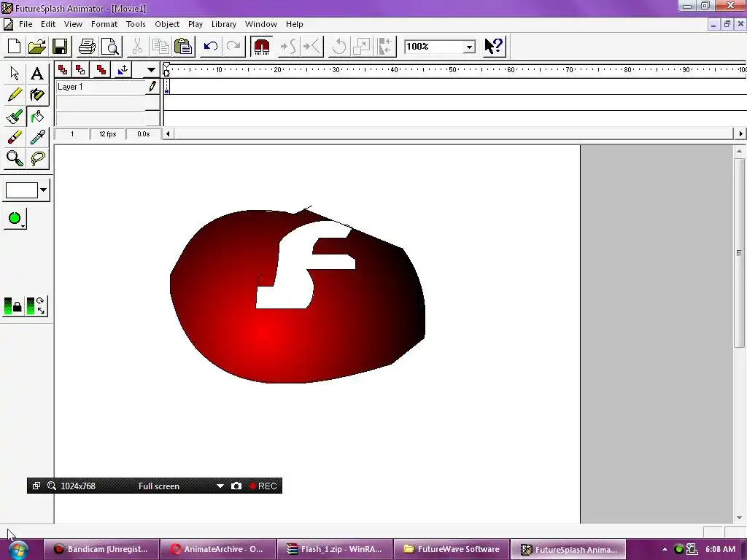Open the View menu
The height and width of the screenshot is (560, 747).
pyautogui.click(x=73, y=24)
